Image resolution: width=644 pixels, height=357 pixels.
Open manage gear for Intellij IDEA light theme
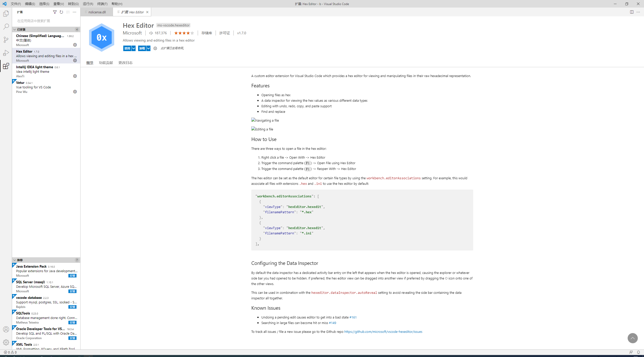(x=75, y=76)
